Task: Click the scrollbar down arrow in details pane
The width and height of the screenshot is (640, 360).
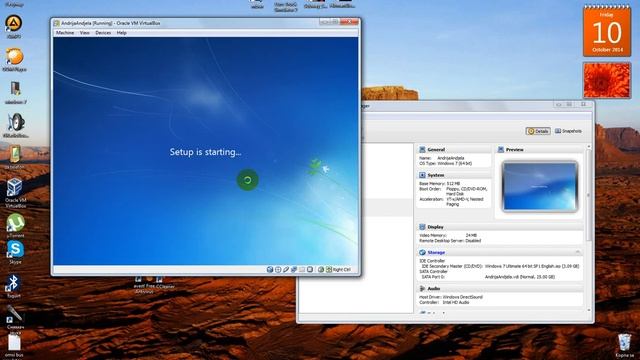Action: point(589,311)
